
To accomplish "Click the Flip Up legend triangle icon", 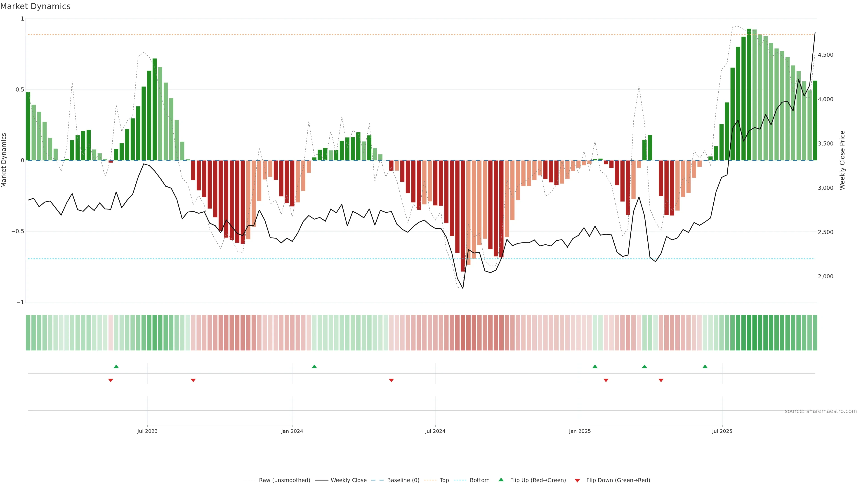I will tap(501, 480).
